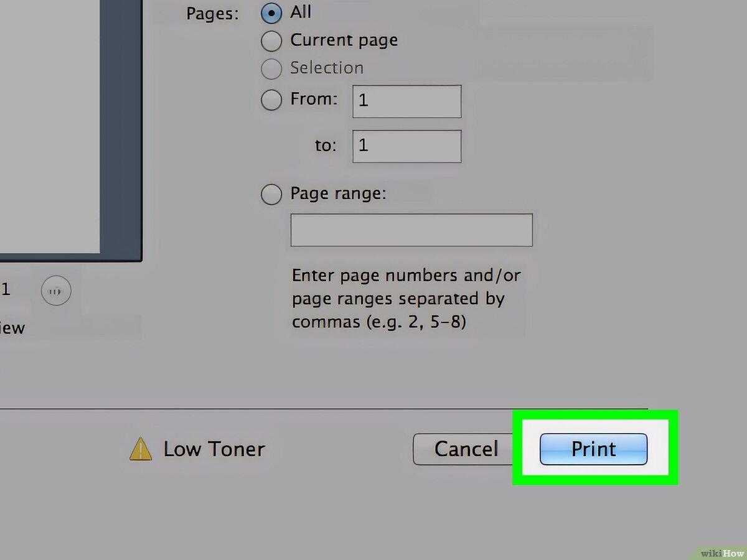747x560 pixels.
Task: Click the circular page-spread icon below the preview
Action: tap(56, 290)
